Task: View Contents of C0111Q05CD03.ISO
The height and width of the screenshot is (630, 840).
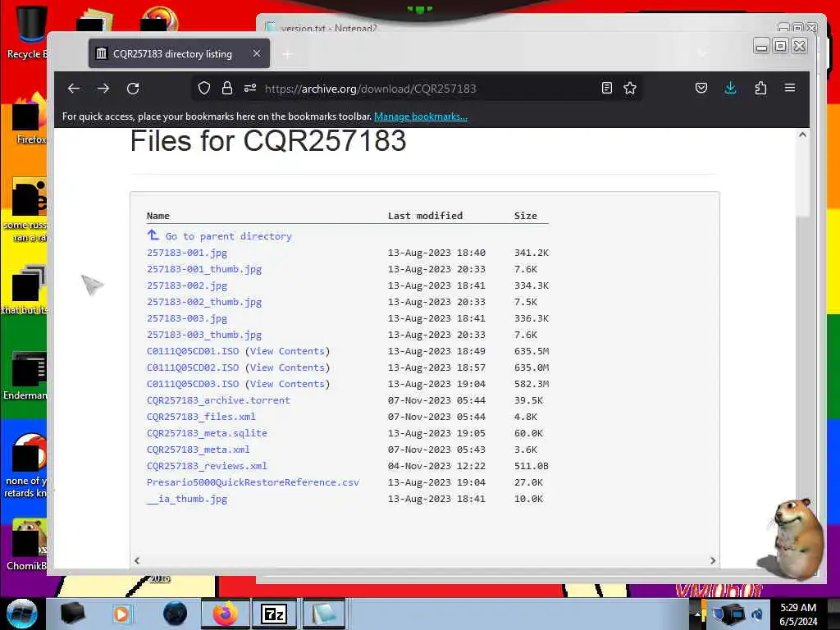Action: click(287, 384)
